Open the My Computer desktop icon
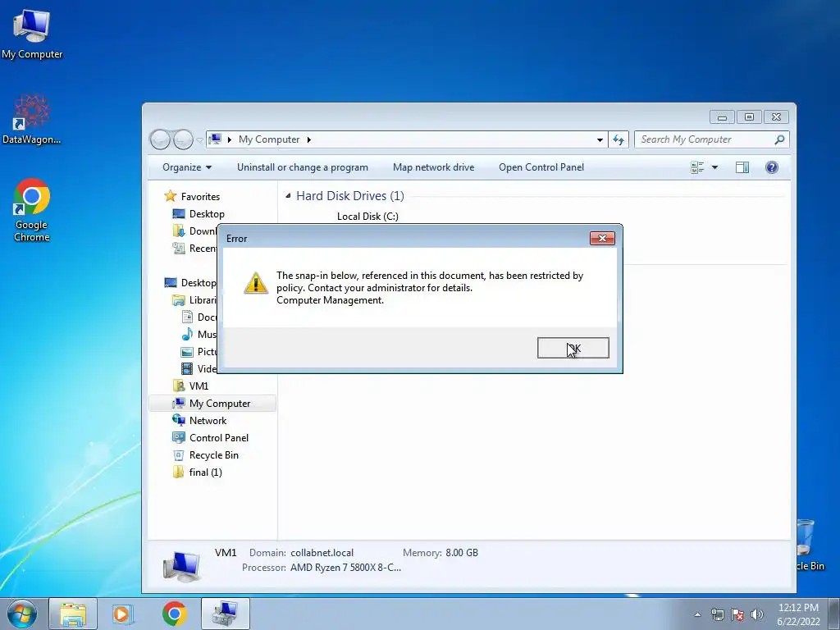 32,34
